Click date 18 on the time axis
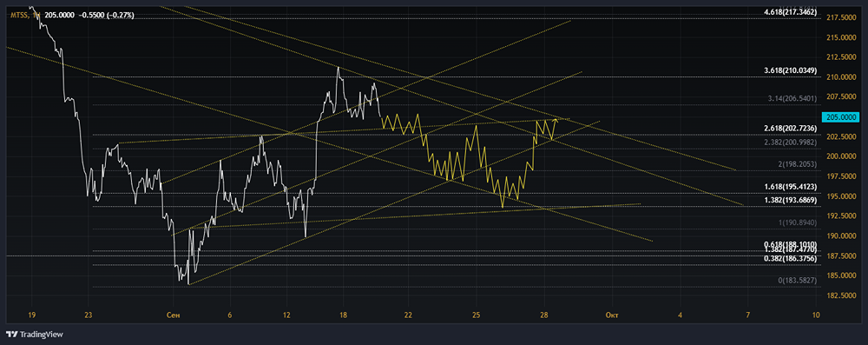 (343, 315)
